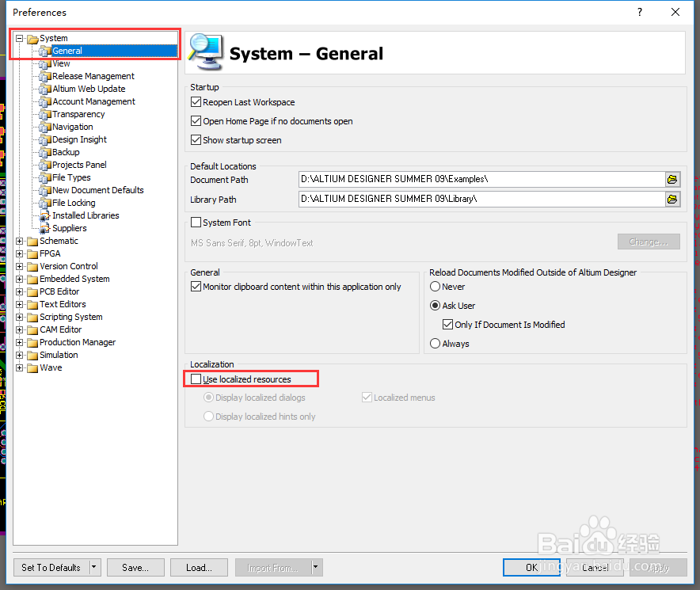
Task: Close the Preferences dialog
Action: (x=675, y=12)
